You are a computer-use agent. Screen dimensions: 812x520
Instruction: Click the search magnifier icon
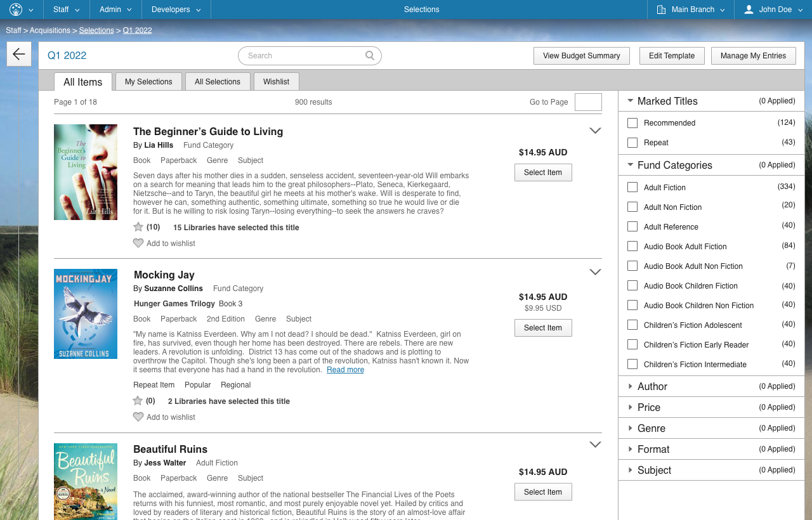pos(370,56)
